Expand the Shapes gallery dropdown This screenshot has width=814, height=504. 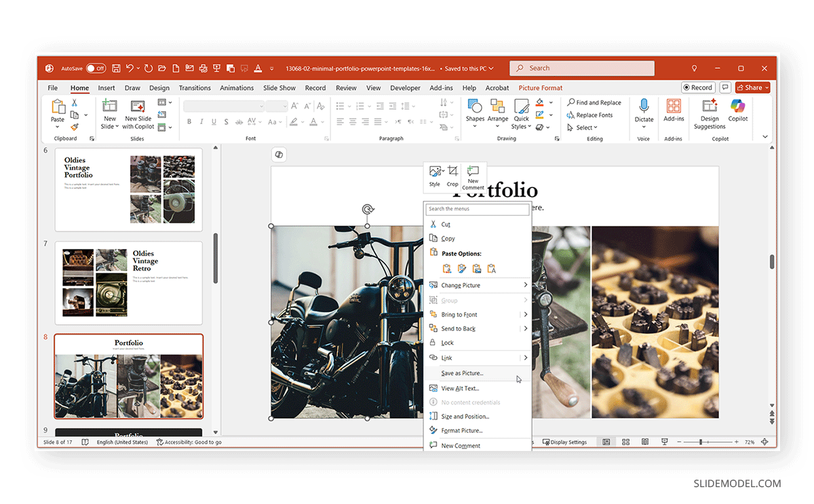point(475,110)
